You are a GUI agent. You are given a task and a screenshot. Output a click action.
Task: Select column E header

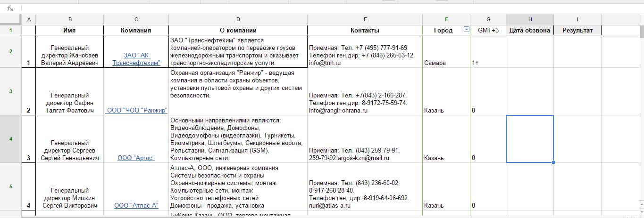(x=365, y=19)
